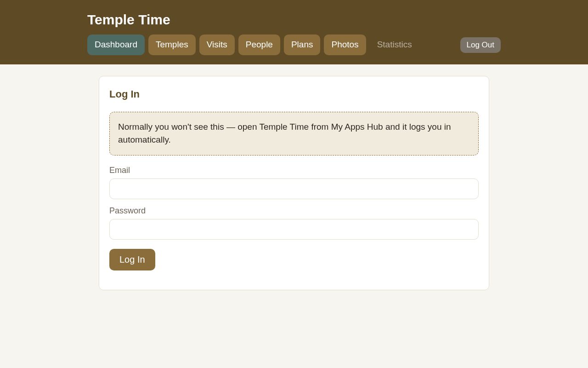Screen dimensions: 588x368
Task: Click the Log Out button
Action: pyautogui.click(x=481, y=45)
